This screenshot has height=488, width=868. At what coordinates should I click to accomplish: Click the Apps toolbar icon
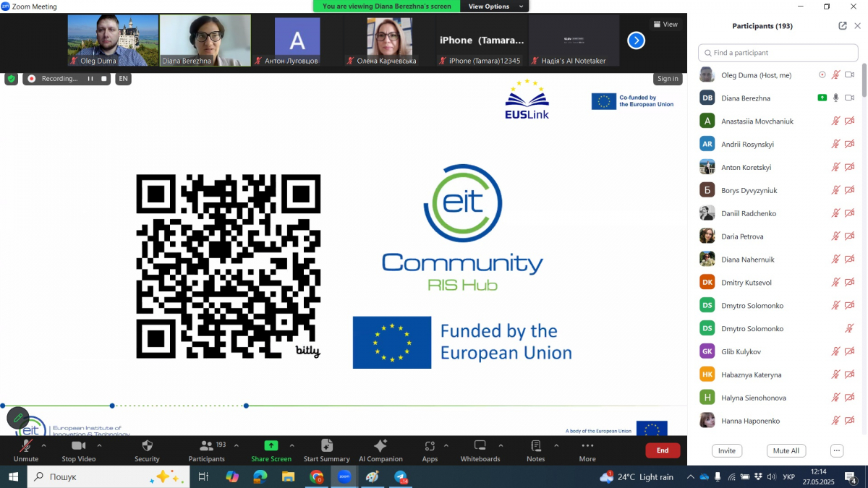(430, 446)
